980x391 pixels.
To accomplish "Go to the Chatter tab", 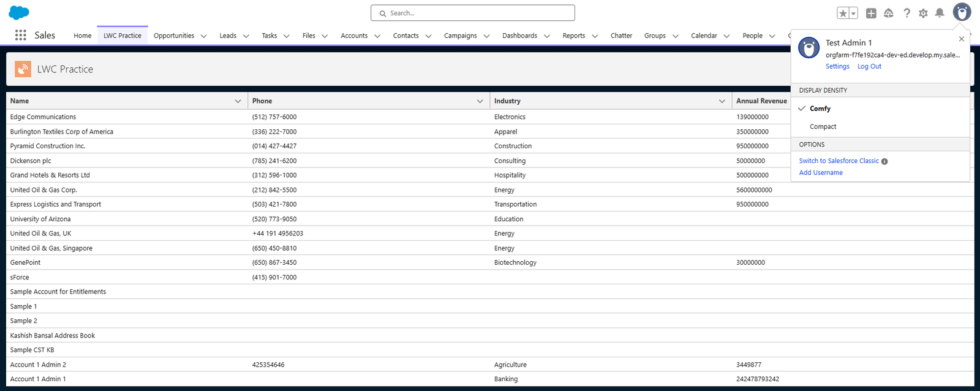I will click(x=621, y=36).
